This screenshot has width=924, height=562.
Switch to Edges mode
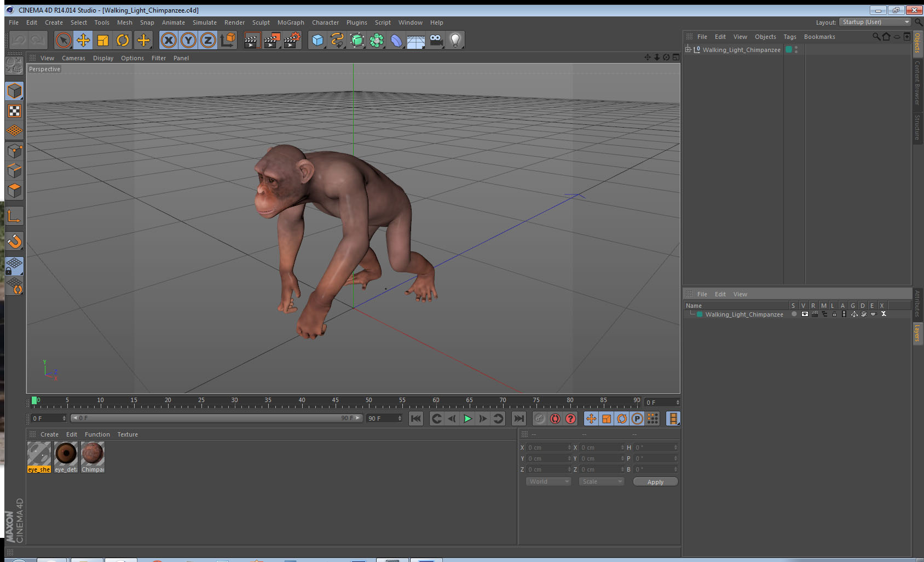pos(14,171)
